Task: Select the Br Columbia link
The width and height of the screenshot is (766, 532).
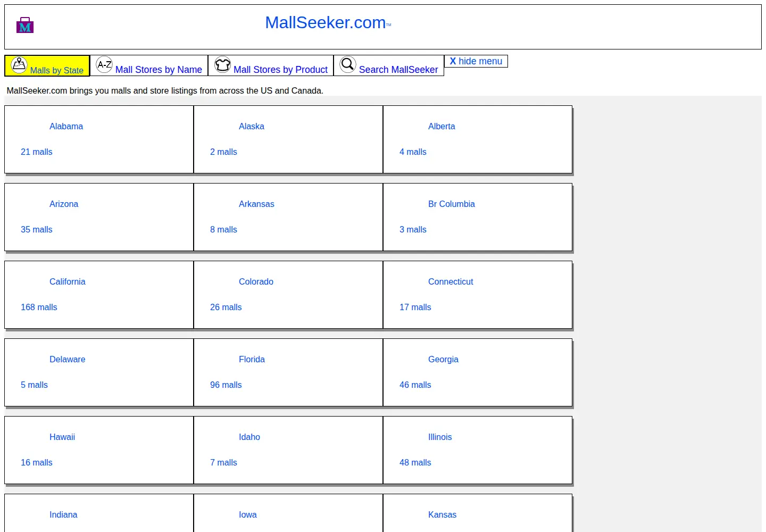Action: [x=452, y=204]
